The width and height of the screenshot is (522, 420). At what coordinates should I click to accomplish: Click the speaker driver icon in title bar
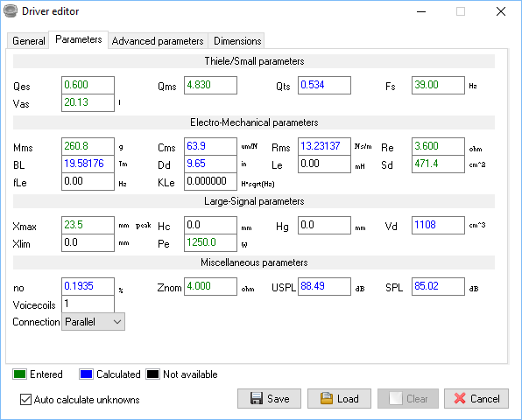(x=11, y=11)
